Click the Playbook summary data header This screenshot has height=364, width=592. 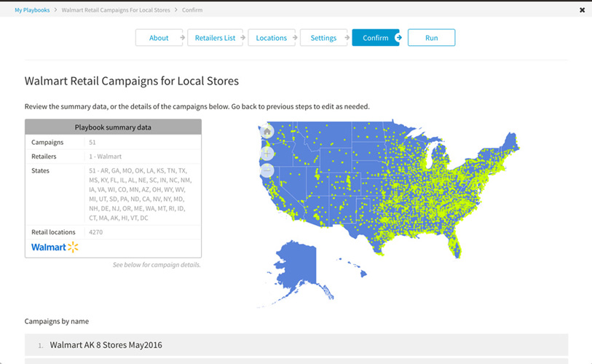114,127
